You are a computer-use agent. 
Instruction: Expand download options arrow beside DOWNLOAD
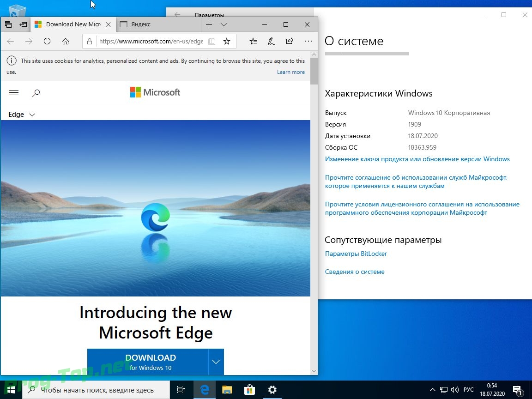click(x=216, y=362)
